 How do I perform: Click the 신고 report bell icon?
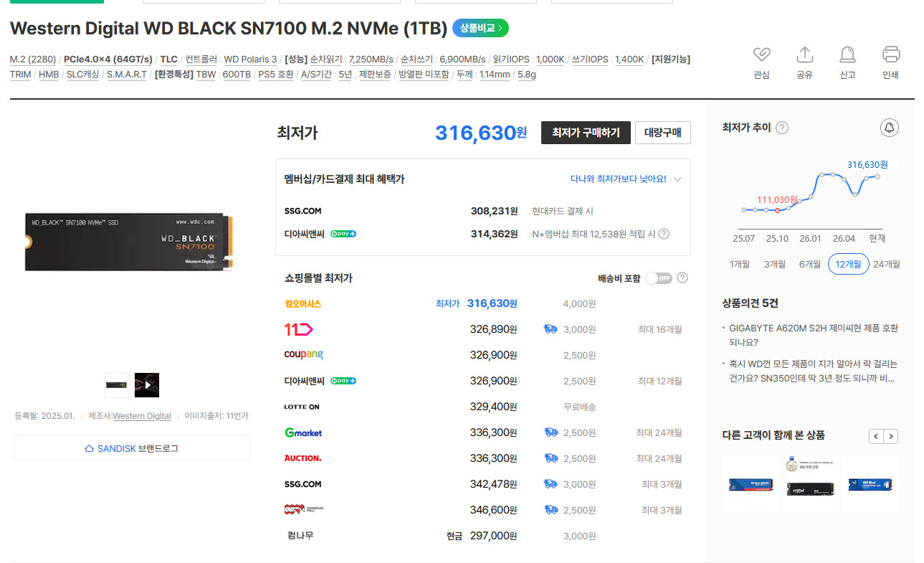point(847,55)
